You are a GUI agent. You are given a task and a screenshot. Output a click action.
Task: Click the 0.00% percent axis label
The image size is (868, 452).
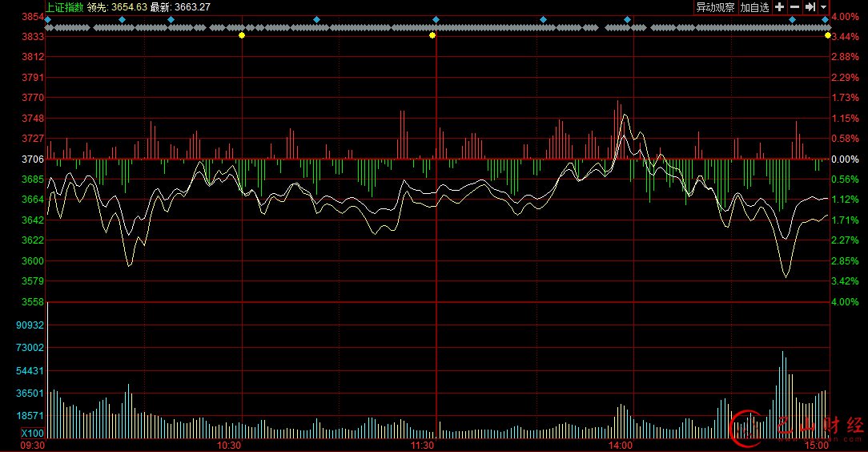pyautogui.click(x=846, y=159)
